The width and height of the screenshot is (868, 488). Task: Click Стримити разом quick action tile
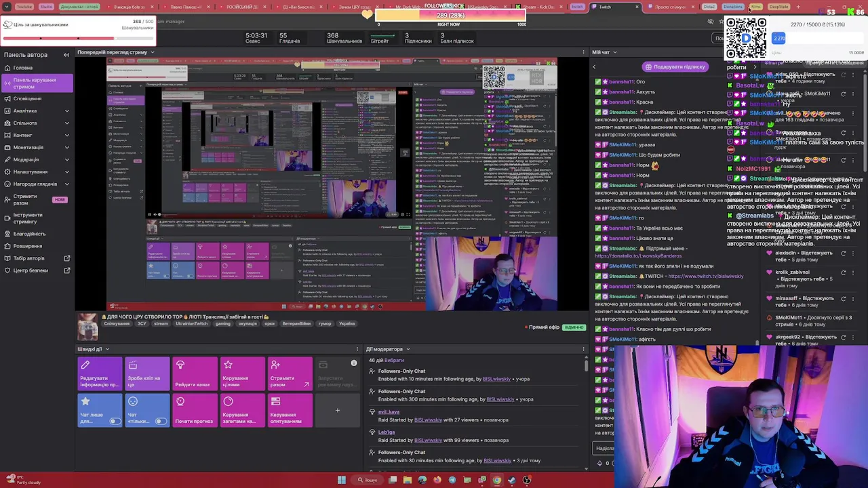290,373
